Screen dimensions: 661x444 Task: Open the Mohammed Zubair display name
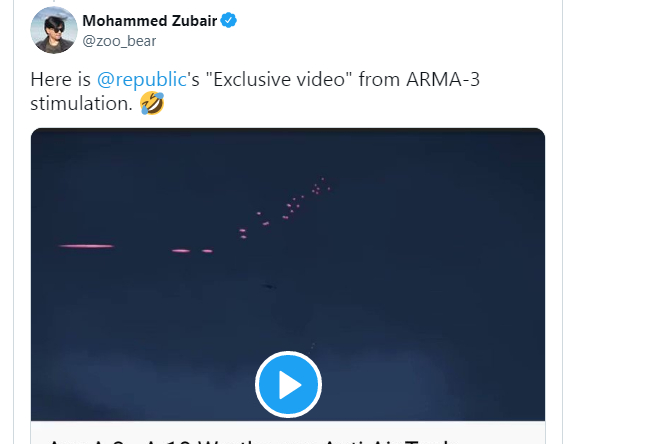(148, 21)
